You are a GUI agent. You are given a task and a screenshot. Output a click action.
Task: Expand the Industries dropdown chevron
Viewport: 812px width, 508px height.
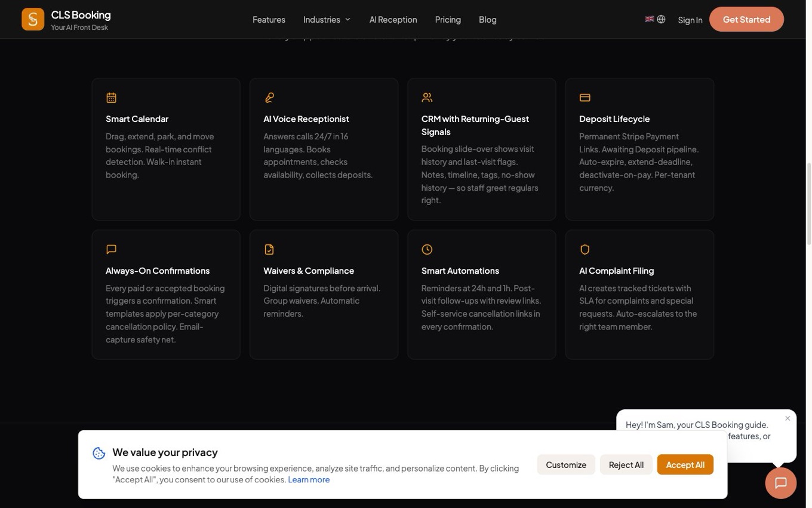(x=347, y=20)
